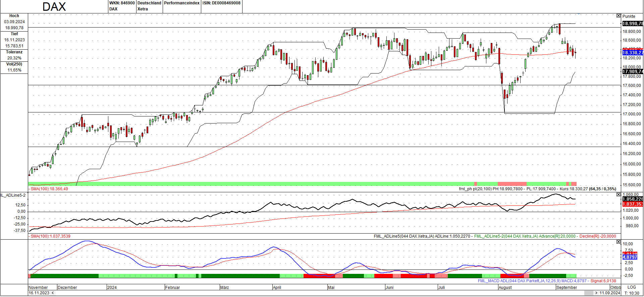Select the SMA(100):1.037,3539 ADLine legend label
This screenshot has width=644, height=297.
click(50, 236)
